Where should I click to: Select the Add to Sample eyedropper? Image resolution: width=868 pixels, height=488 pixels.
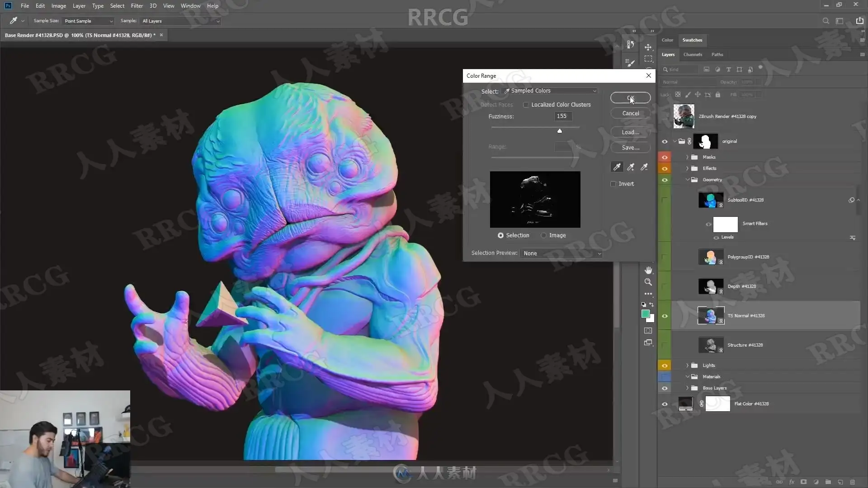pos(631,167)
